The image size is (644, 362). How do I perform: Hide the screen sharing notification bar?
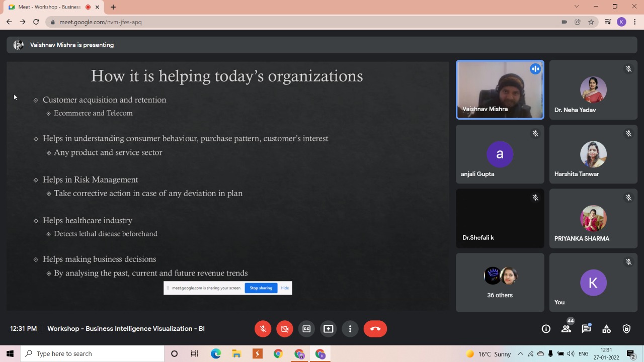[x=285, y=288]
